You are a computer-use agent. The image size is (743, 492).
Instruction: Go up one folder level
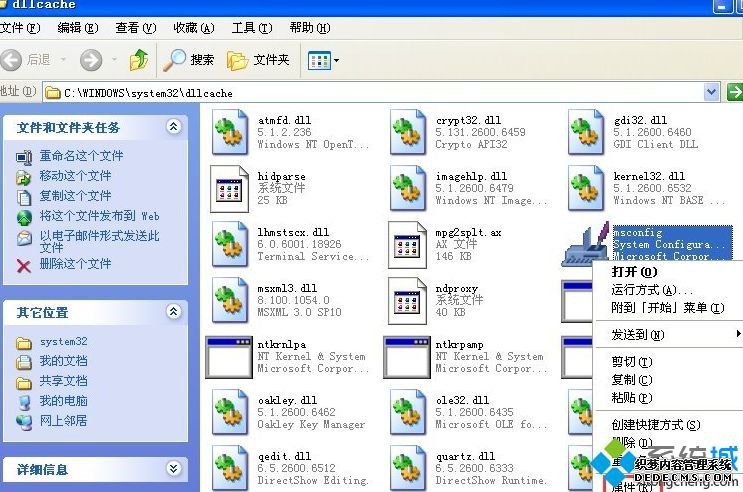coord(139,60)
